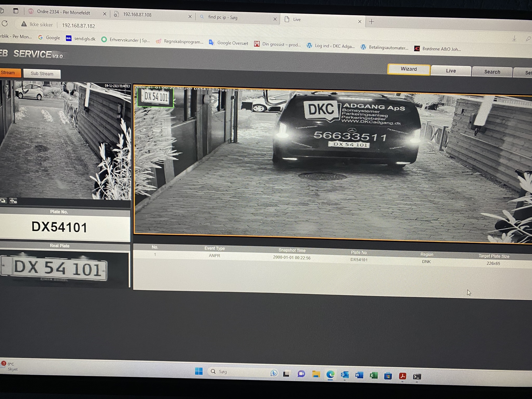Image resolution: width=532 pixels, height=399 pixels.
Task: Open Windows Terminal from taskbar
Action: 417,376
